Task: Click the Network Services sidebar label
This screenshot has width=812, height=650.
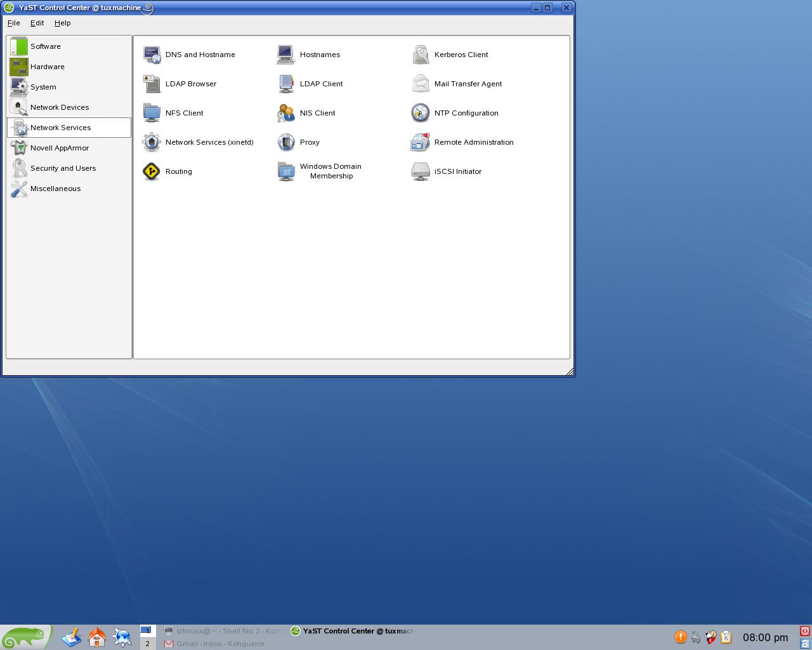Action: coord(60,128)
